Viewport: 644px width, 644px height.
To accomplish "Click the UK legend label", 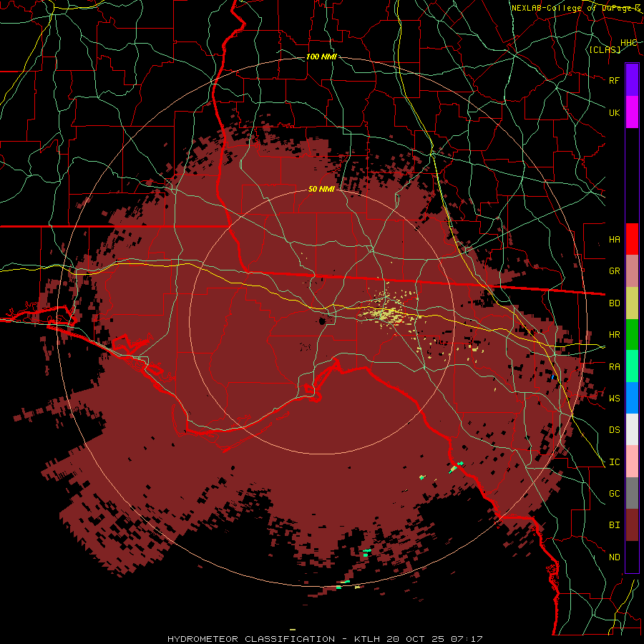I will click(x=614, y=112).
